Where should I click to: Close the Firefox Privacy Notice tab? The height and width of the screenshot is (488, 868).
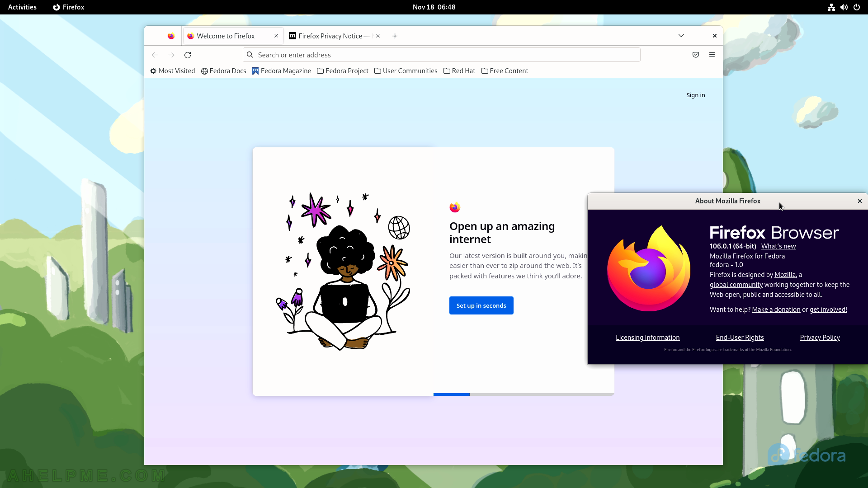378,36
